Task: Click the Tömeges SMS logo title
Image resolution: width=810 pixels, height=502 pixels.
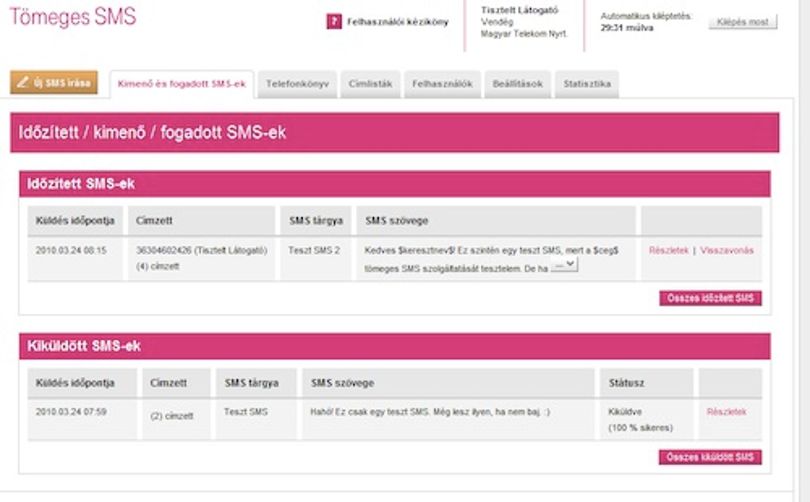Action: (73, 17)
